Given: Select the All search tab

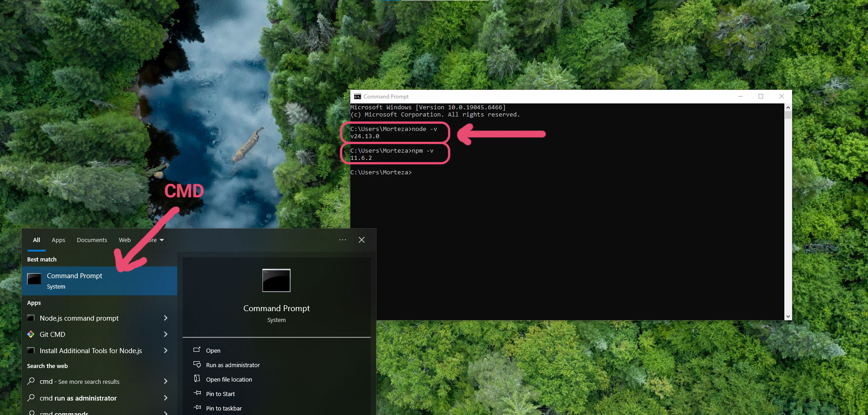Looking at the screenshot, I should (x=37, y=240).
